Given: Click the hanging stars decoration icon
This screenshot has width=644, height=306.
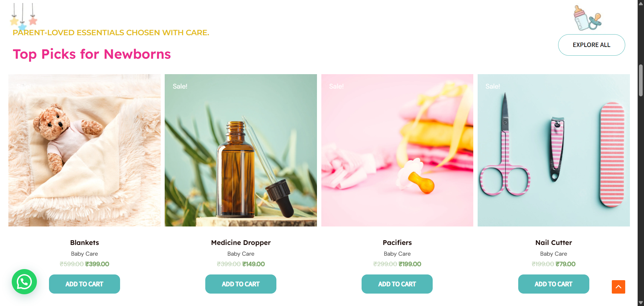Looking at the screenshot, I should pos(23,16).
